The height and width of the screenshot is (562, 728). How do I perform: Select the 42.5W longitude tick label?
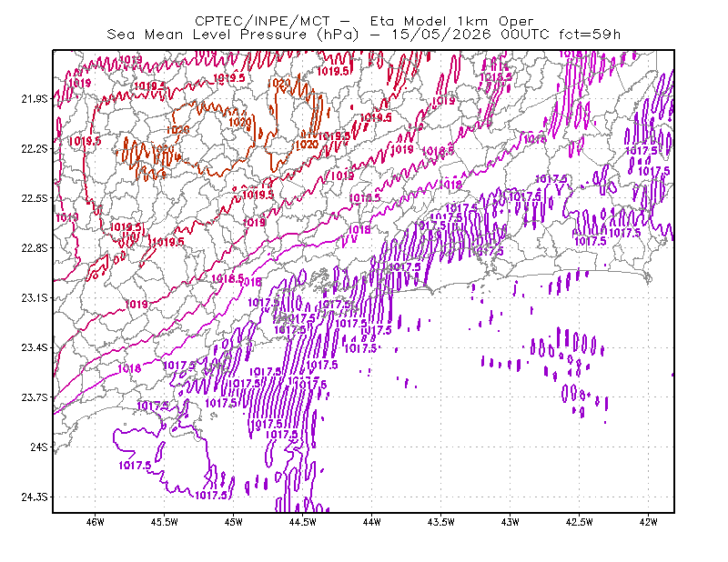580,522
